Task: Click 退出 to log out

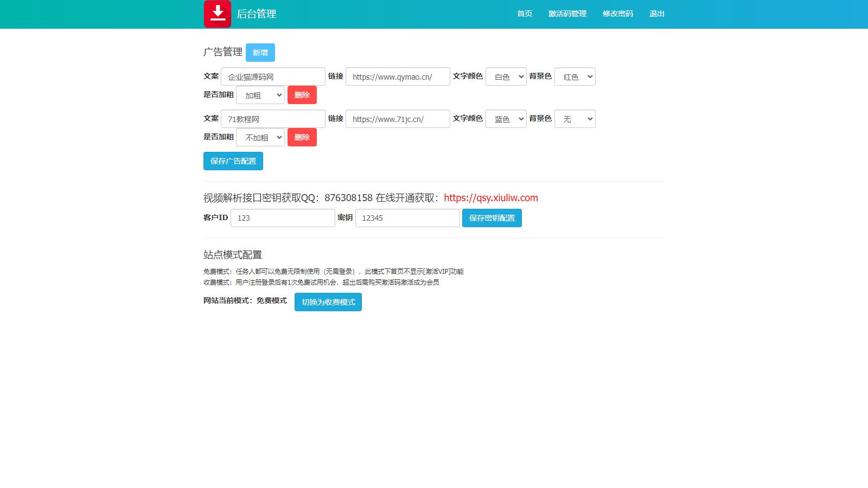Action: point(657,14)
